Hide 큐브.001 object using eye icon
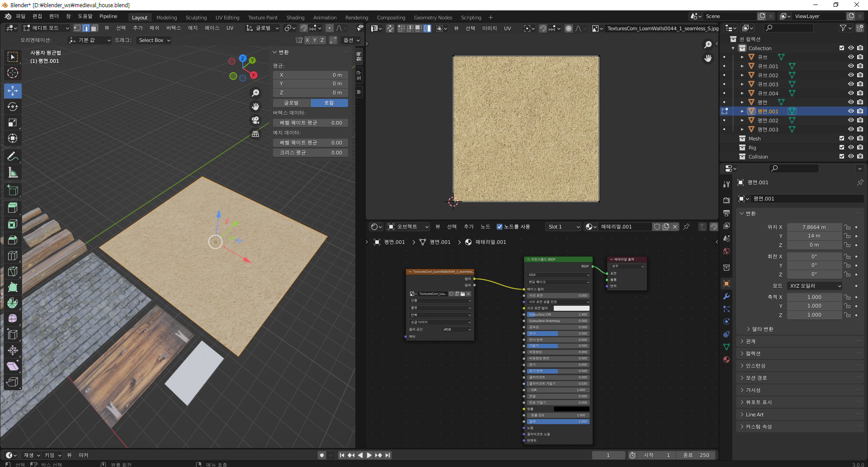Viewport: 868px width, 467px height. pos(850,66)
